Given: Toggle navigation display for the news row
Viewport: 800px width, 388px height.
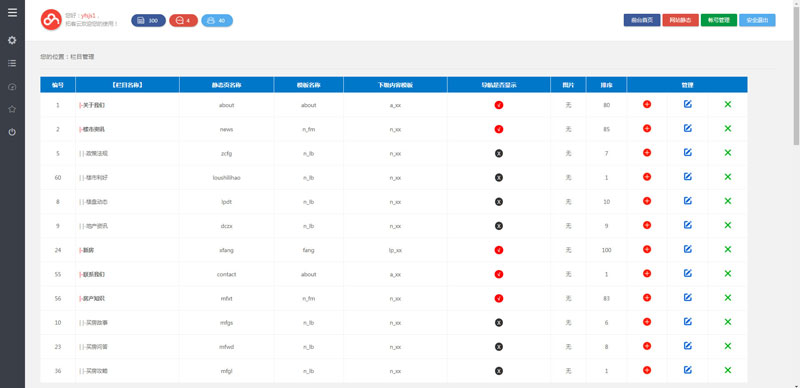Looking at the screenshot, I should [x=499, y=130].
